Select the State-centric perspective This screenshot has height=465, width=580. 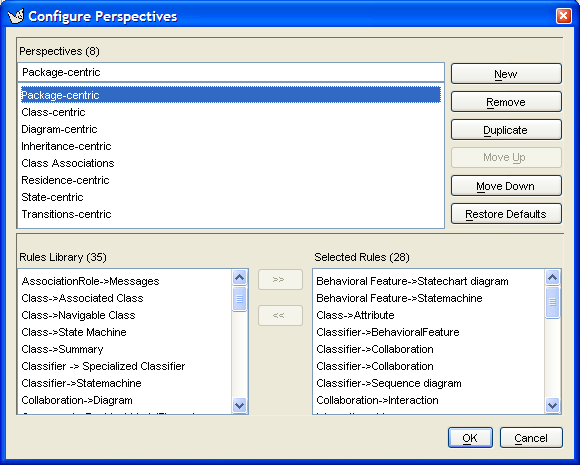pos(231,197)
